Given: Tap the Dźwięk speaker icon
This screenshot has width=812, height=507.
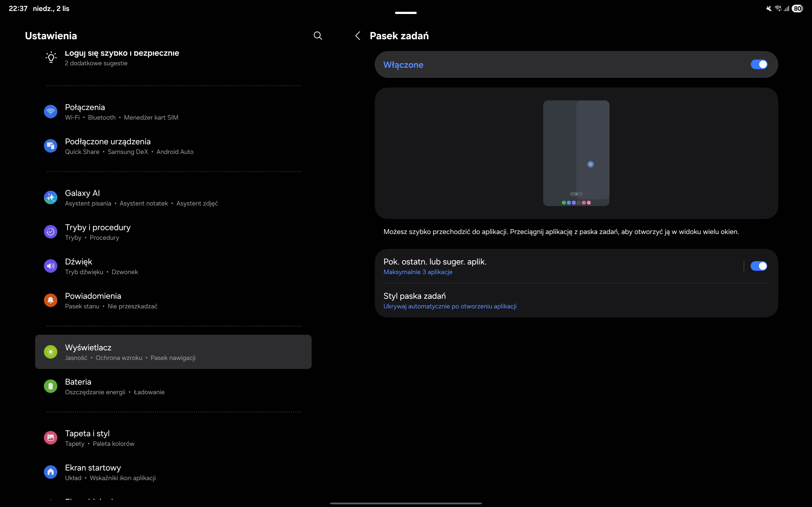Looking at the screenshot, I should (x=51, y=266).
